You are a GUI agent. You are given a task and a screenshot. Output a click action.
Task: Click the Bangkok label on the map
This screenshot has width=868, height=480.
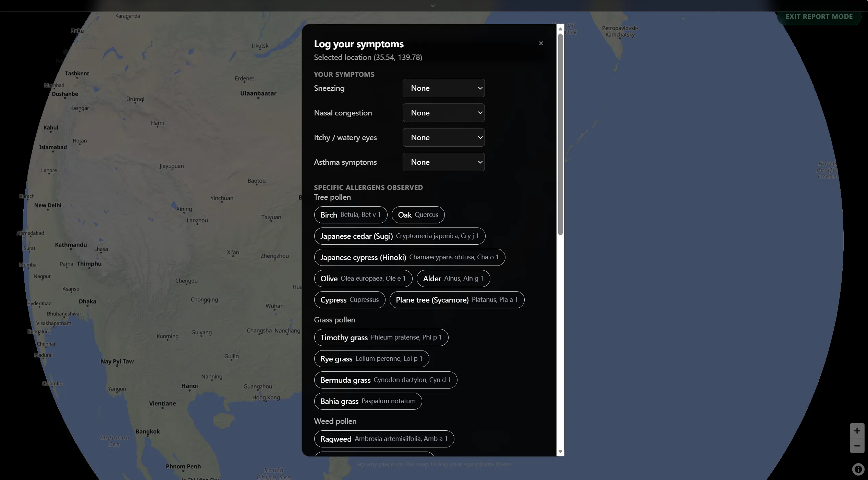coord(147,431)
